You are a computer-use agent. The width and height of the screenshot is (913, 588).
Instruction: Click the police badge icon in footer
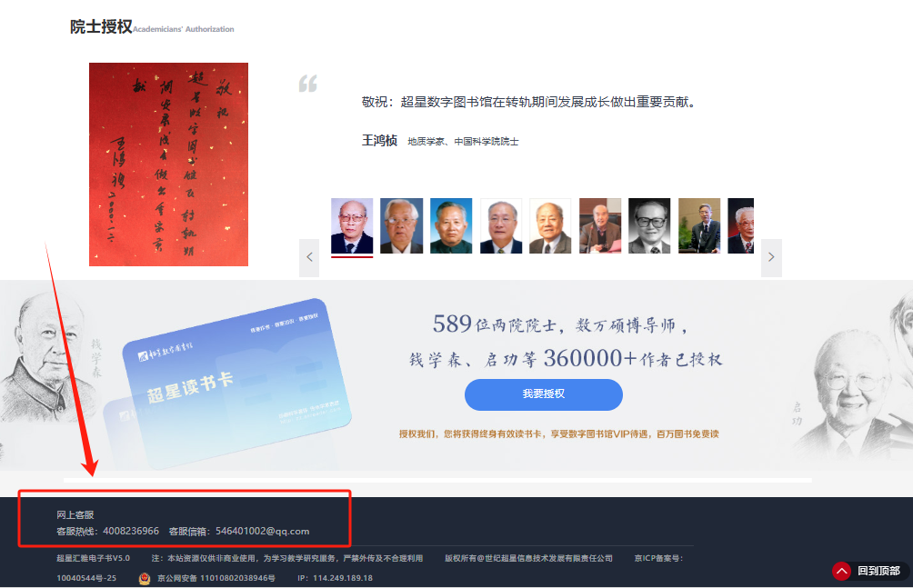pos(145,578)
